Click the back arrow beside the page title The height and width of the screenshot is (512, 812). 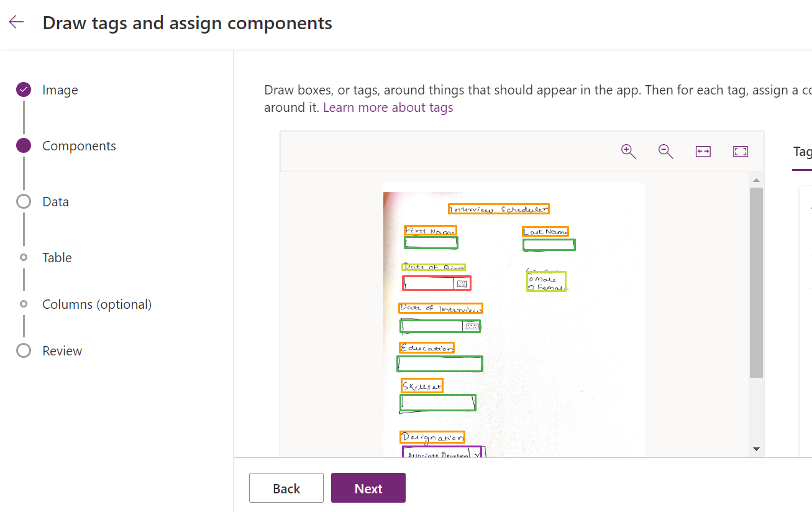(16, 21)
